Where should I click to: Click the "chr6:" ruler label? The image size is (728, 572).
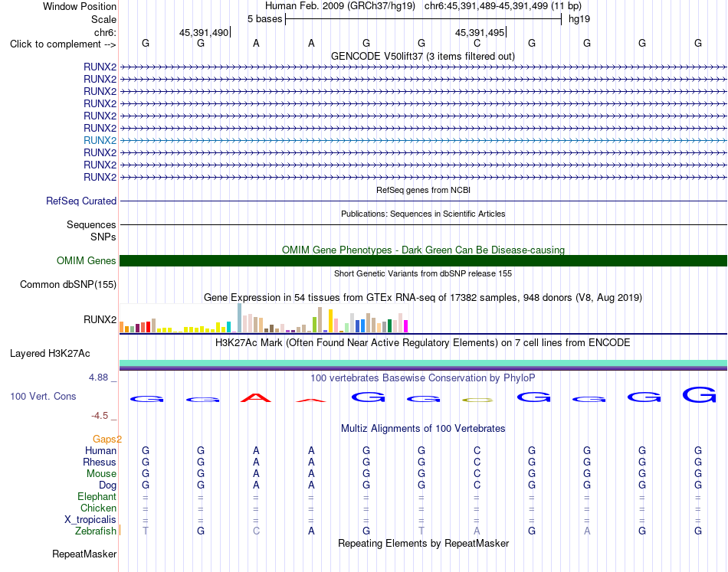105,32
